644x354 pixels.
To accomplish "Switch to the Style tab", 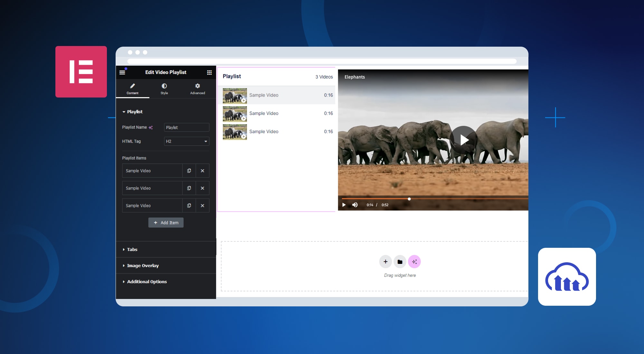I will (x=164, y=88).
